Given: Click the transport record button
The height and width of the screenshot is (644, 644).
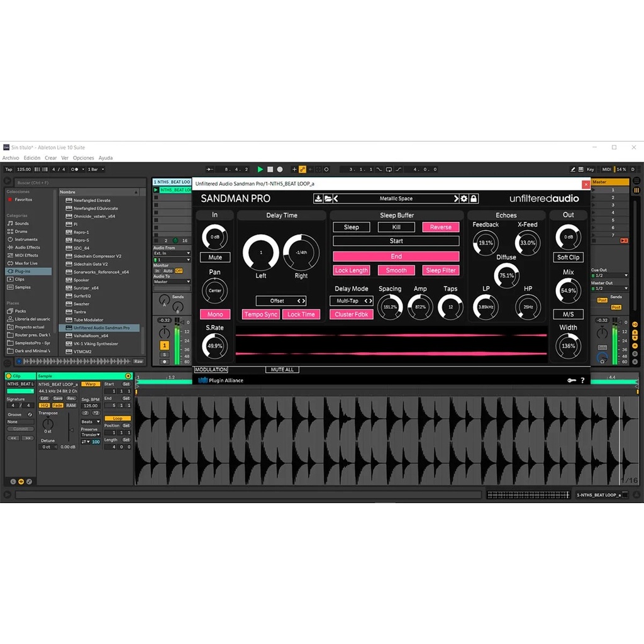Looking at the screenshot, I should point(280,169).
